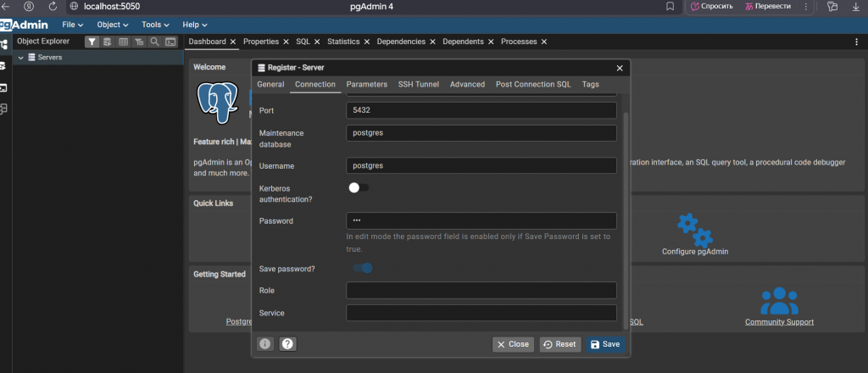The width and height of the screenshot is (868, 373).
Task: Select the Processes panel tab
Action: pyautogui.click(x=519, y=42)
